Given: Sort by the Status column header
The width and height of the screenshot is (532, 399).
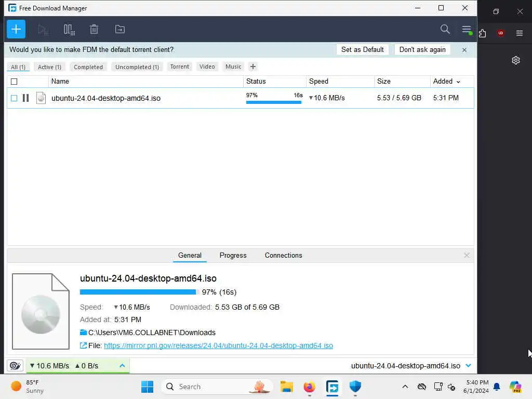Looking at the screenshot, I should click(275, 82).
